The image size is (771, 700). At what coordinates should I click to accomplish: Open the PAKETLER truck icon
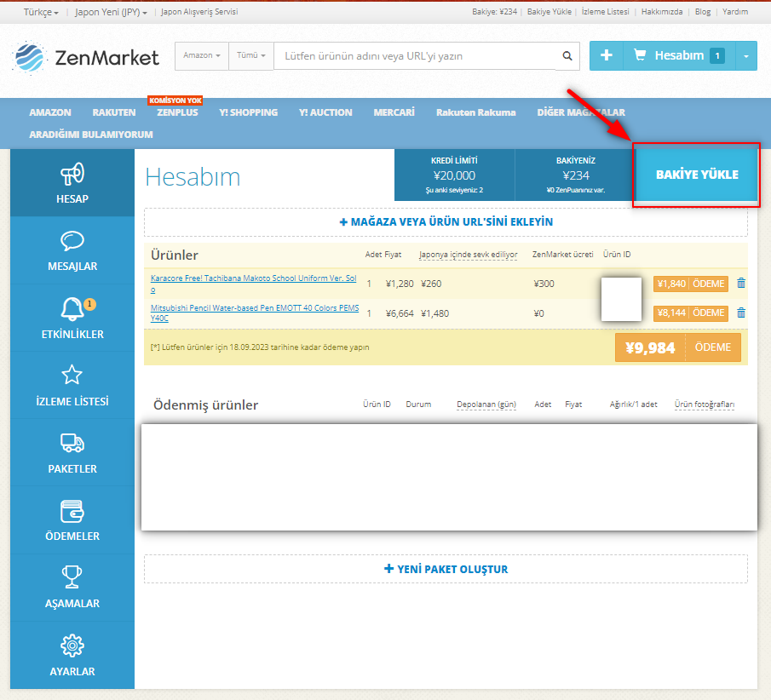pos(72,443)
